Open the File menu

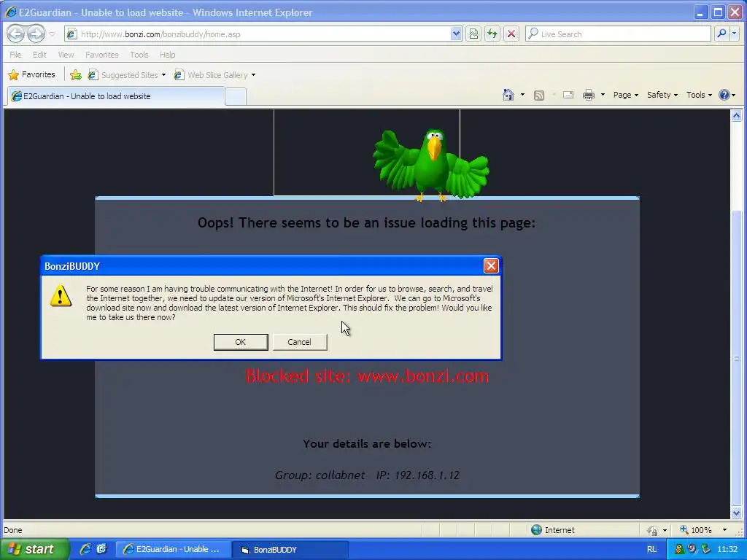(x=15, y=55)
